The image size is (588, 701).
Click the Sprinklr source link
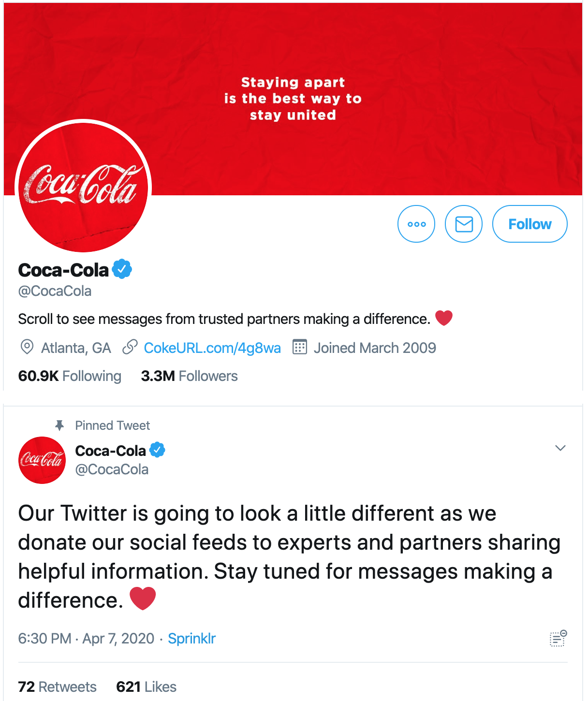pyautogui.click(x=191, y=638)
